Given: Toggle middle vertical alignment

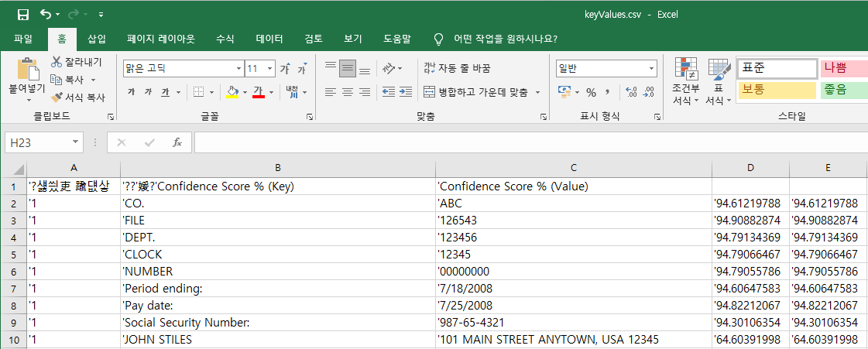Looking at the screenshot, I should click(348, 69).
